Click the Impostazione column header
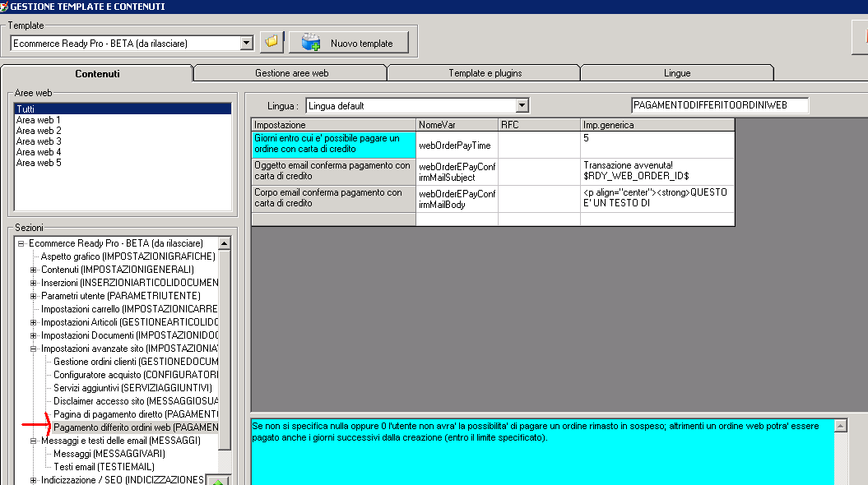Viewport: 868px width, 485px height. [334, 125]
